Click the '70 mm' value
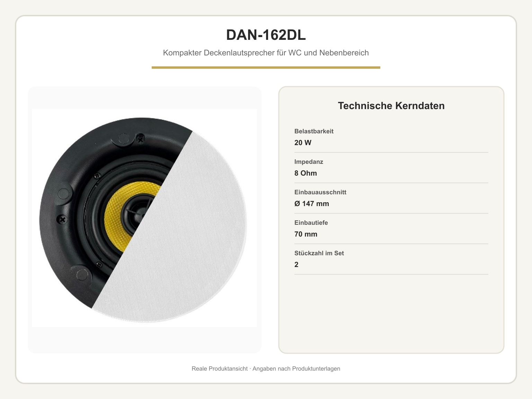Viewport: 532px width, 399px height. pyautogui.click(x=306, y=234)
